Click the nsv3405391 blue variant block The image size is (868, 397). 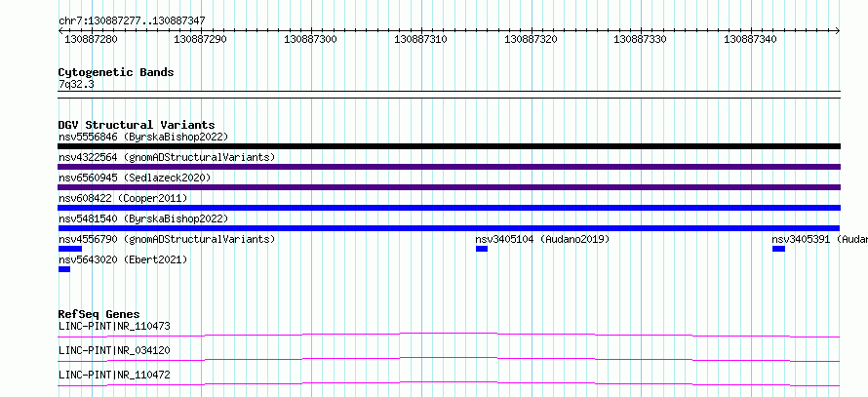coord(779,249)
